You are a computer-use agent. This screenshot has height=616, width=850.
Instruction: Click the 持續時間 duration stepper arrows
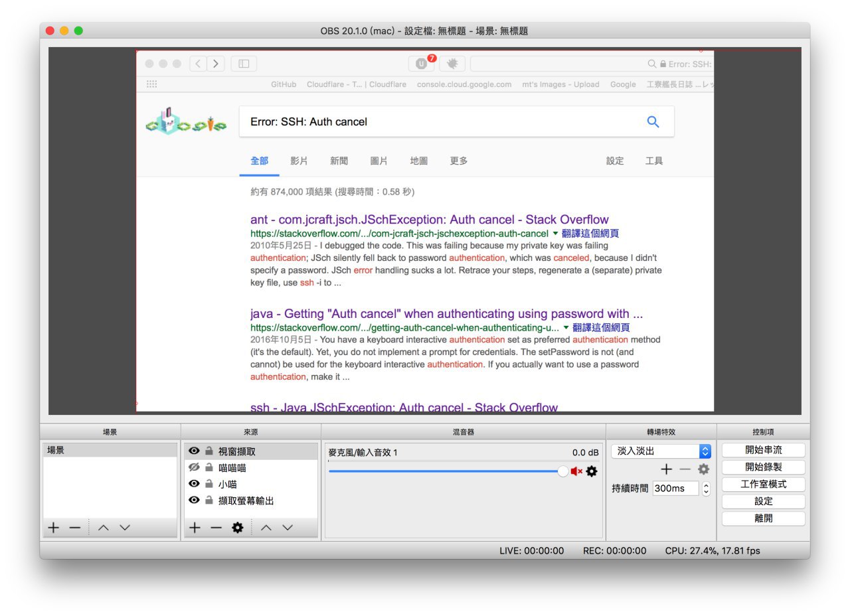(705, 489)
